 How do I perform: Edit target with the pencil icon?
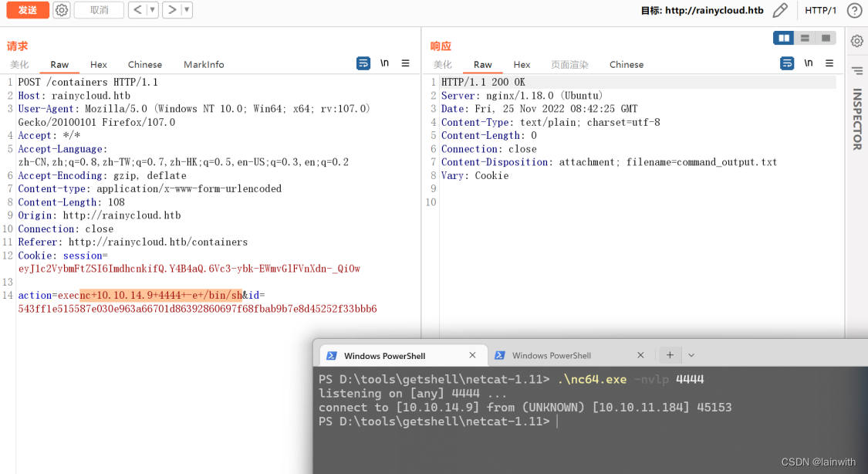point(780,10)
